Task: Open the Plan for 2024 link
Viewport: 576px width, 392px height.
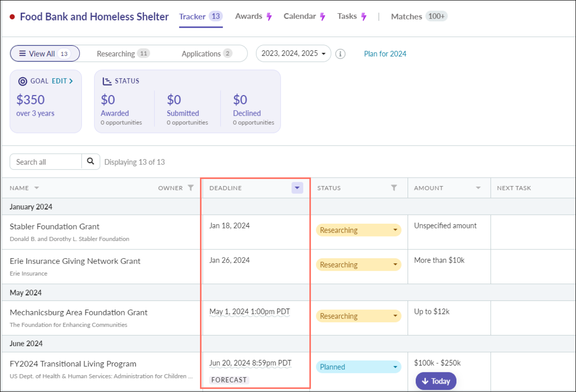Action: 385,54
